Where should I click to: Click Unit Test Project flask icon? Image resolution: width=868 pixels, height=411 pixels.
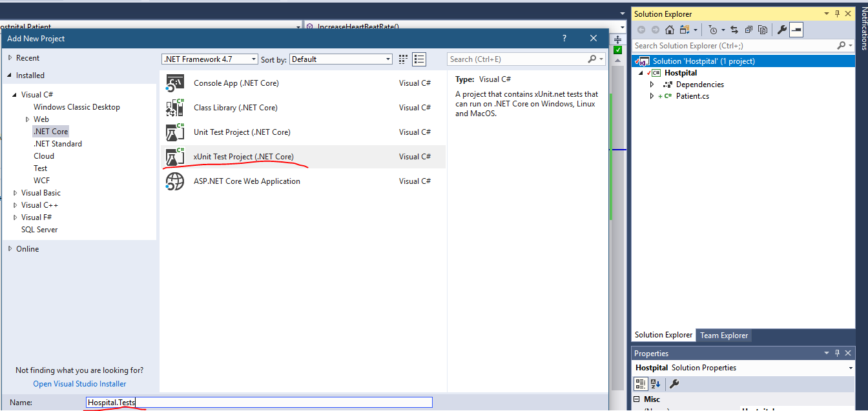(x=175, y=132)
